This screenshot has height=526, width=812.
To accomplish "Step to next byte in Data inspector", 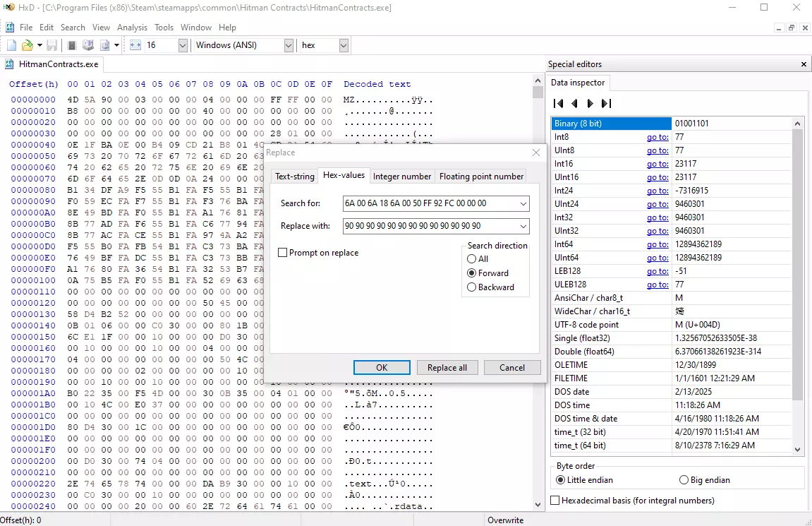I will pos(590,104).
